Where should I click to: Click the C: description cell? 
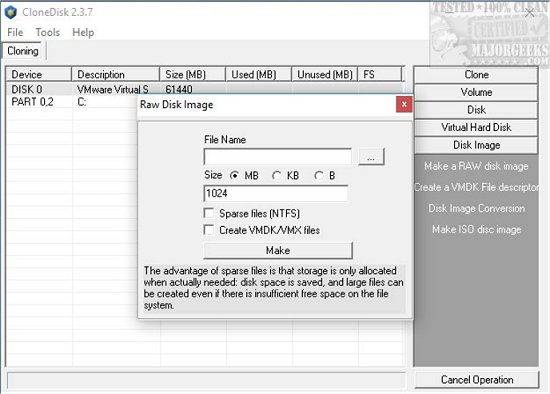tap(82, 102)
